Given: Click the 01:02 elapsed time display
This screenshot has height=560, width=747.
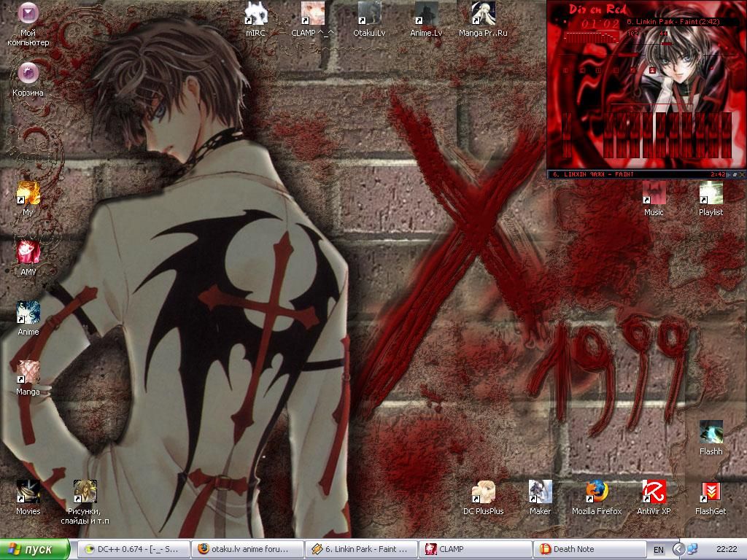Looking at the screenshot, I should 600,24.
